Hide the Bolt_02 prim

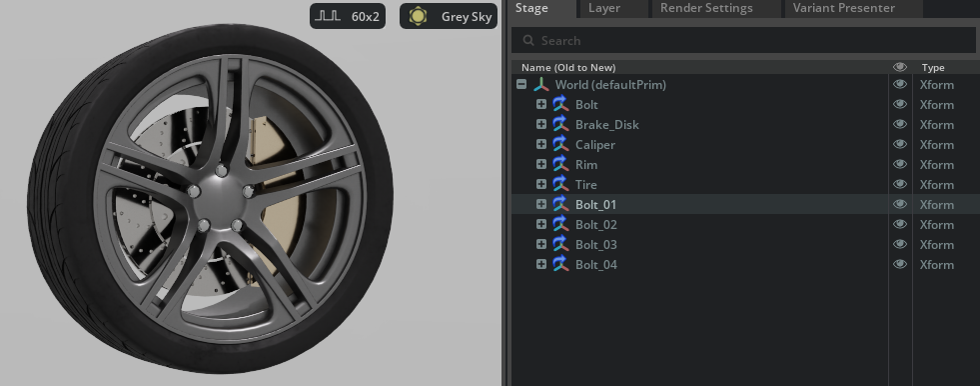point(900,225)
